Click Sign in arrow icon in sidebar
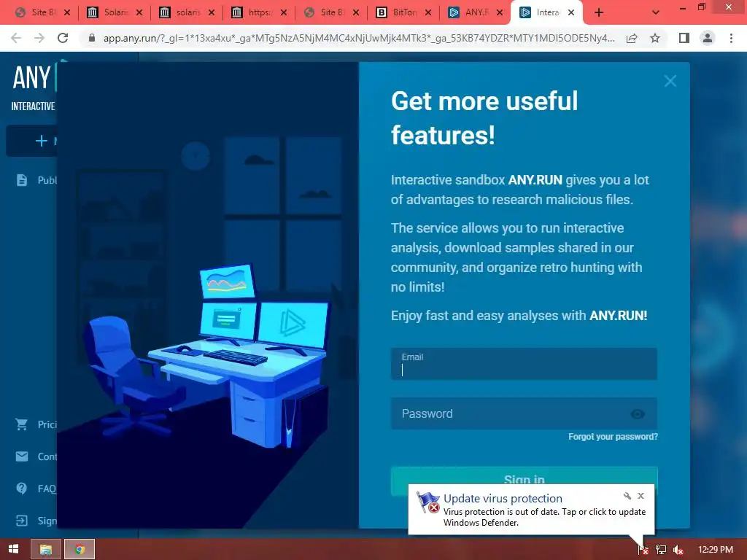The width and height of the screenshot is (747, 560). coord(22,521)
